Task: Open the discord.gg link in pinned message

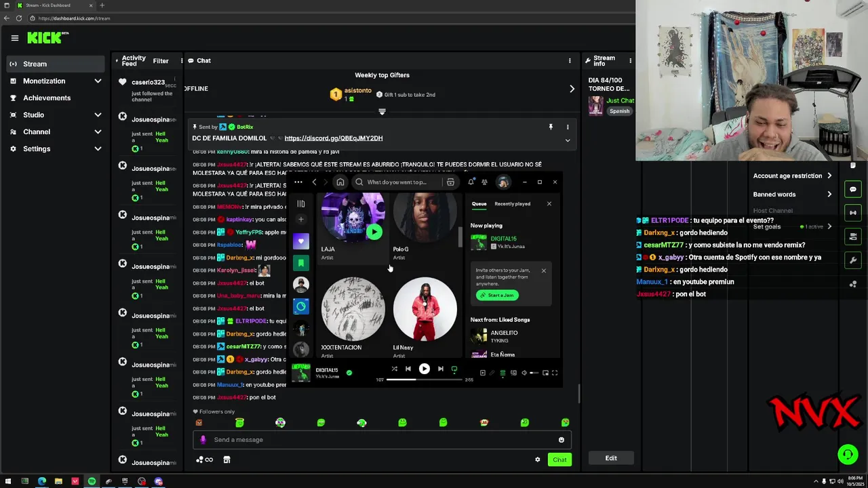Action: (x=334, y=138)
